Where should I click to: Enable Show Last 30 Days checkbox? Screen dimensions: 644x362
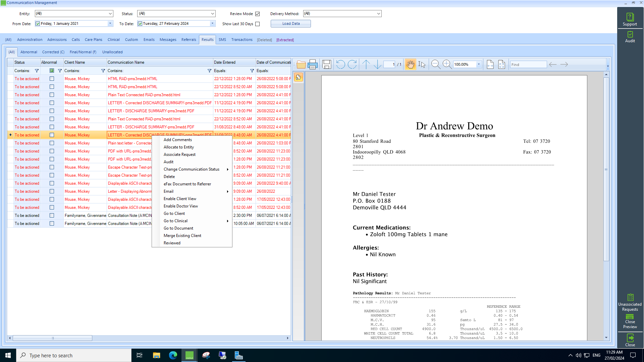[258, 24]
